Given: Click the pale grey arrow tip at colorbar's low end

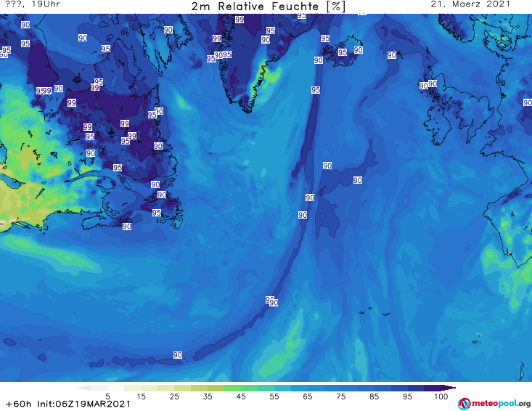Looking at the screenshot, I should coord(83,388).
